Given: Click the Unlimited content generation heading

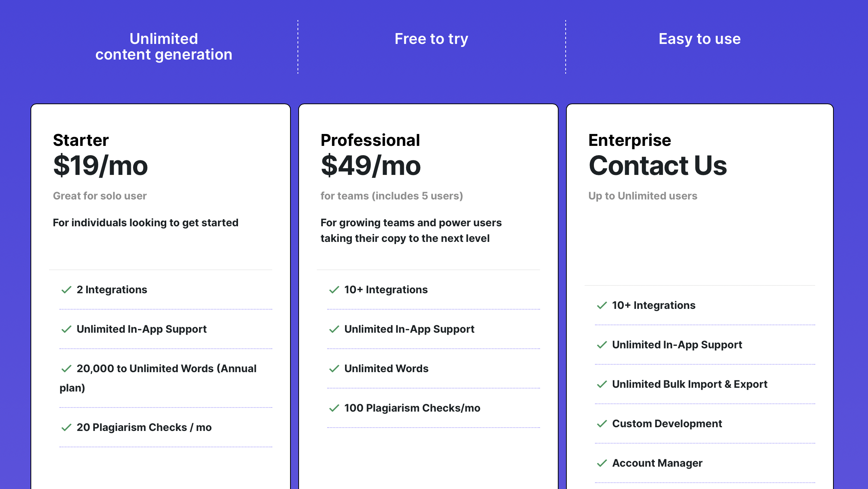Looking at the screenshot, I should [164, 47].
